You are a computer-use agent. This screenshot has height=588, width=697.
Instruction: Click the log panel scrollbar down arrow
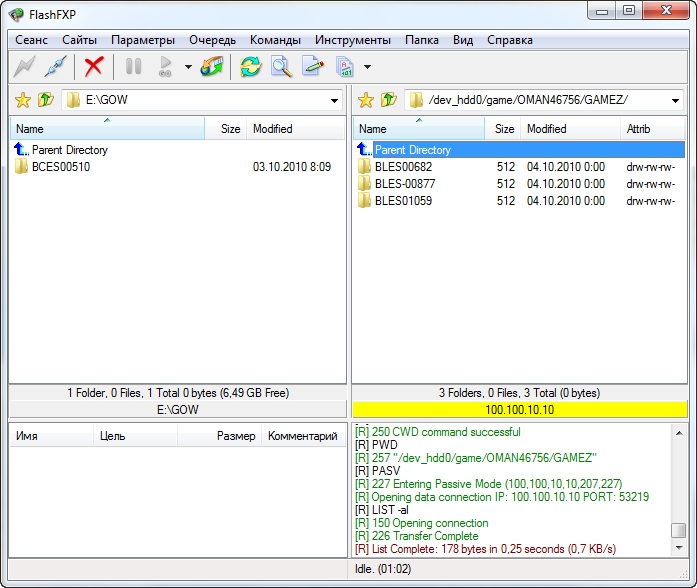(679, 549)
